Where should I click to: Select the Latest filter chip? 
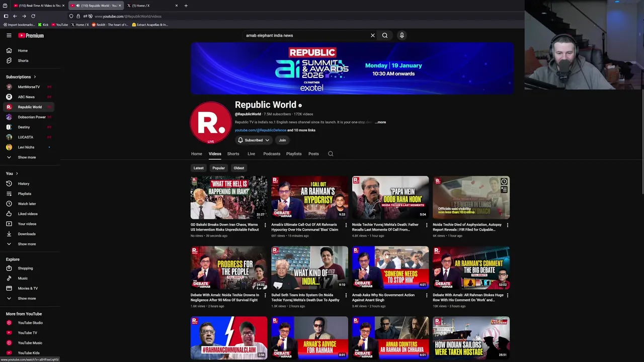pos(199,168)
